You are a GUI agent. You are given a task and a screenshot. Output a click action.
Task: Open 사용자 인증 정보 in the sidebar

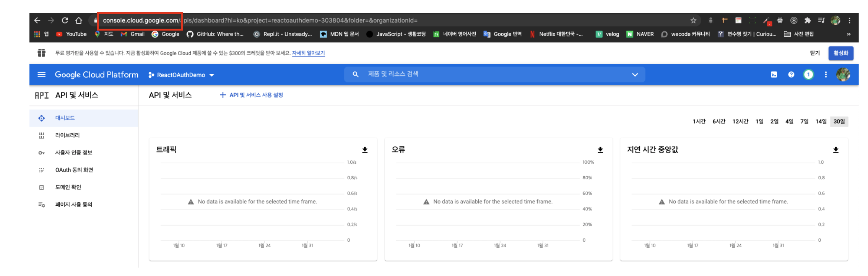pyautogui.click(x=84, y=153)
